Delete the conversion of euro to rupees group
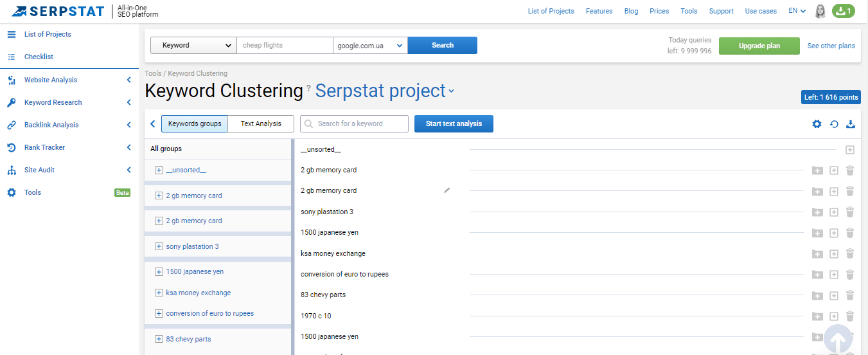 click(850, 274)
